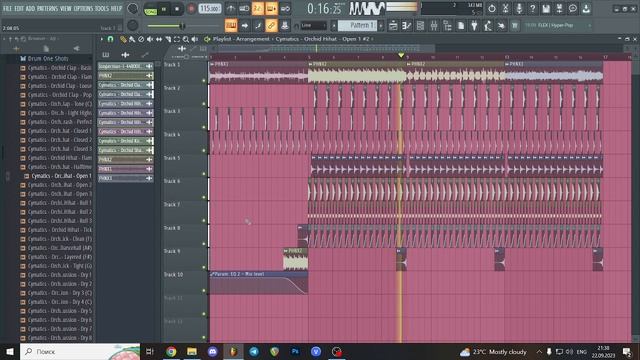The width and height of the screenshot is (640, 360).
Task: Toggle typing keyboard to piano icon
Action: pos(231,25)
